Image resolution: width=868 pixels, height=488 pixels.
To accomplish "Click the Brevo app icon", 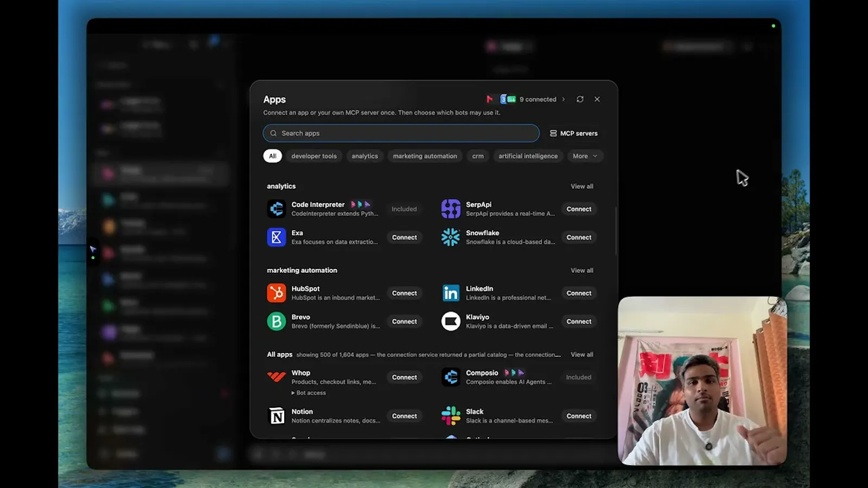I will coord(277,321).
